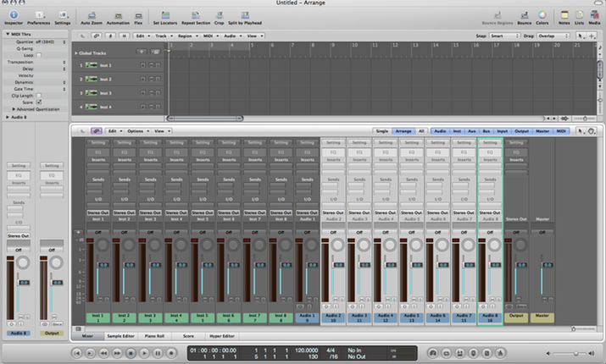Click the master volume slider in transport
The image size is (606, 364).
pos(576,351)
